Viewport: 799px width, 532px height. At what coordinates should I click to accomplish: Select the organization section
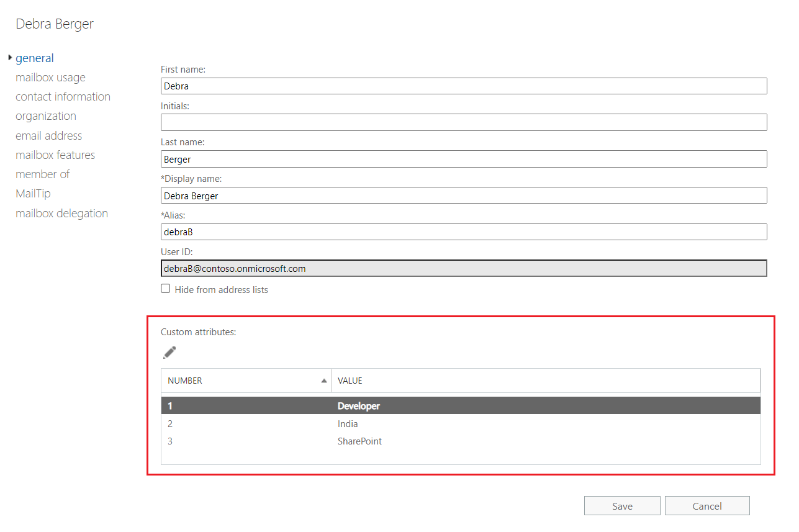(46, 116)
